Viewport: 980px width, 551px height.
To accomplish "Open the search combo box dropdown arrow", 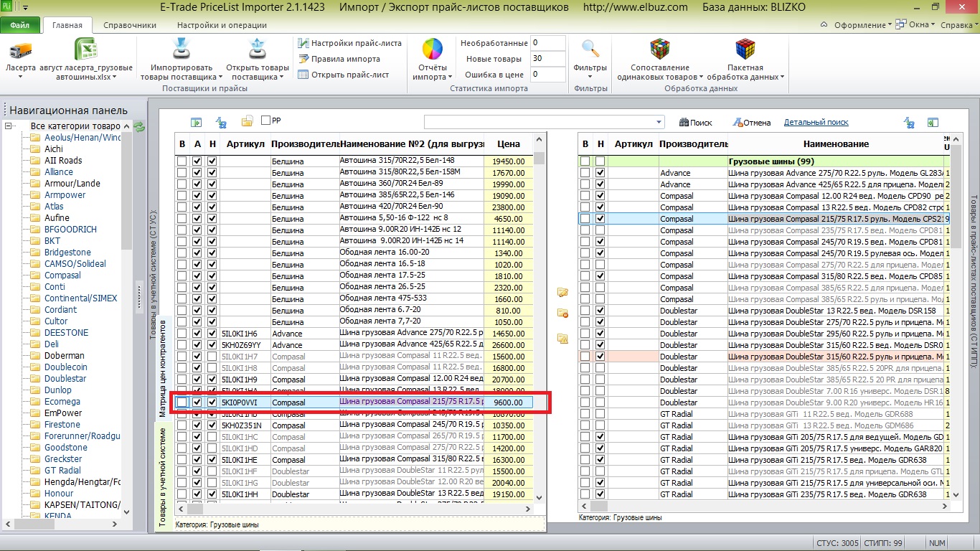I will (x=659, y=122).
